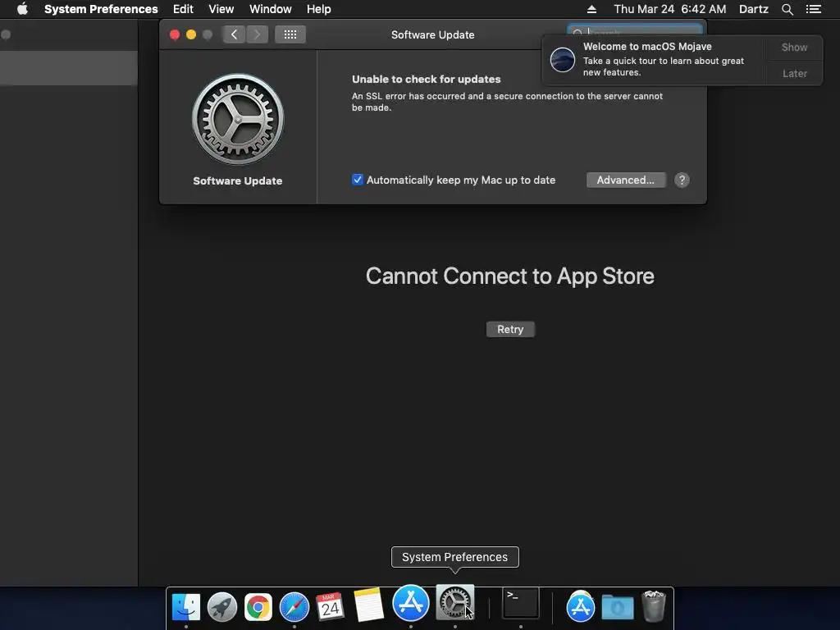The image size is (840, 630).
Task: Click the Advanced... button
Action: [x=626, y=180]
